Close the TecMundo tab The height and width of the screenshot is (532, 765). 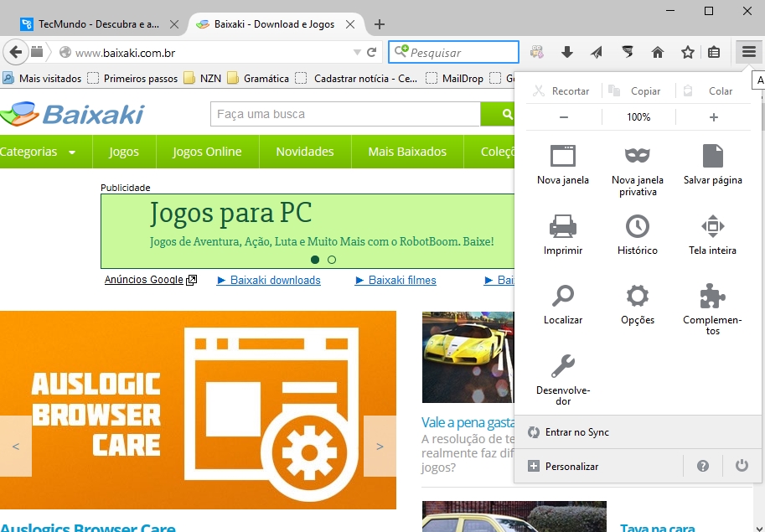click(x=174, y=24)
